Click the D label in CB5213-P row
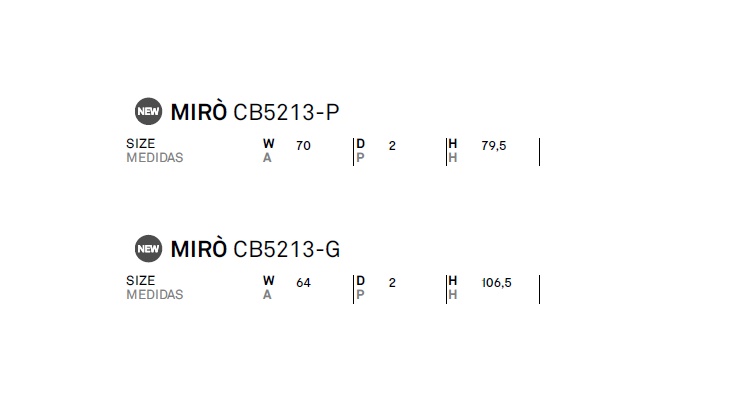 tap(360, 143)
